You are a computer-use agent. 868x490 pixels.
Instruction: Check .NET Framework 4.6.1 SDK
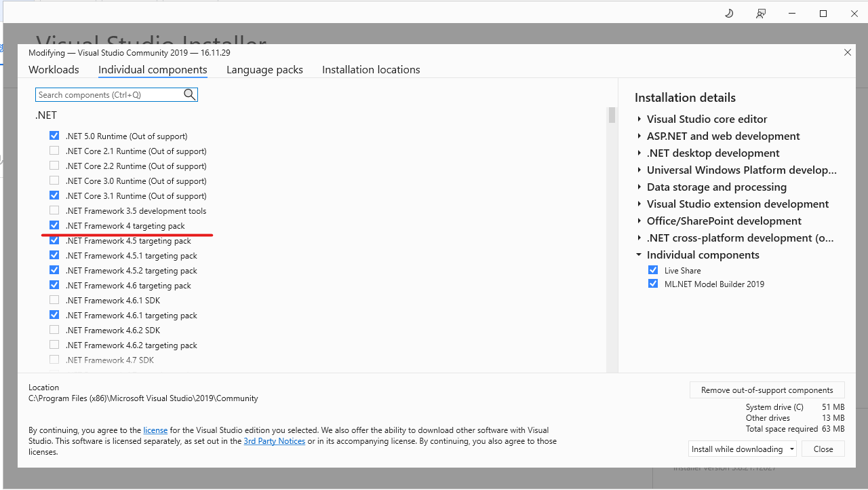[54, 300]
